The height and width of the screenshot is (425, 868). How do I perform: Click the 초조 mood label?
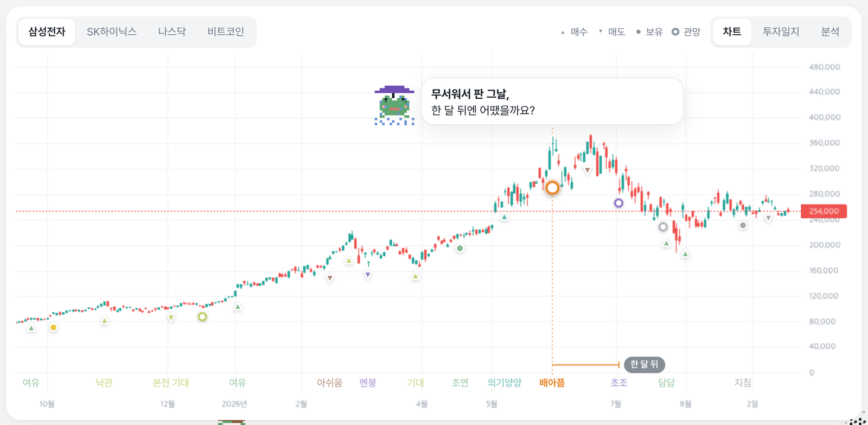tap(619, 383)
